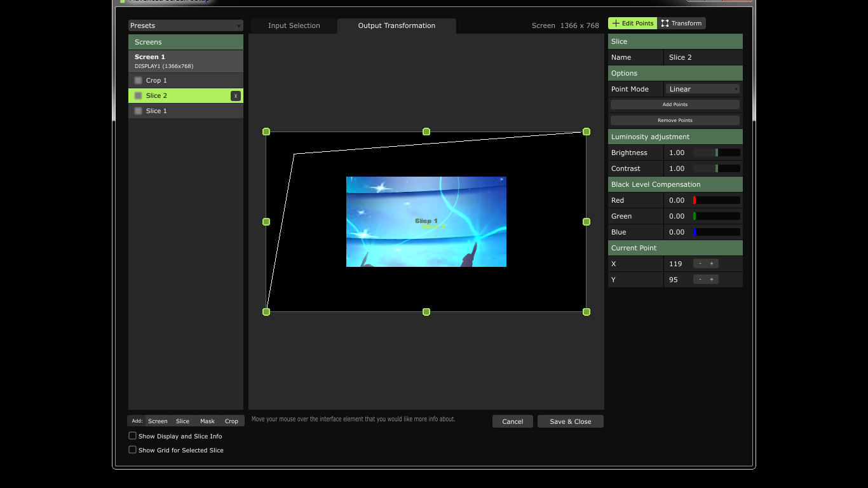Decrease the Y value of current point

pos(700,280)
